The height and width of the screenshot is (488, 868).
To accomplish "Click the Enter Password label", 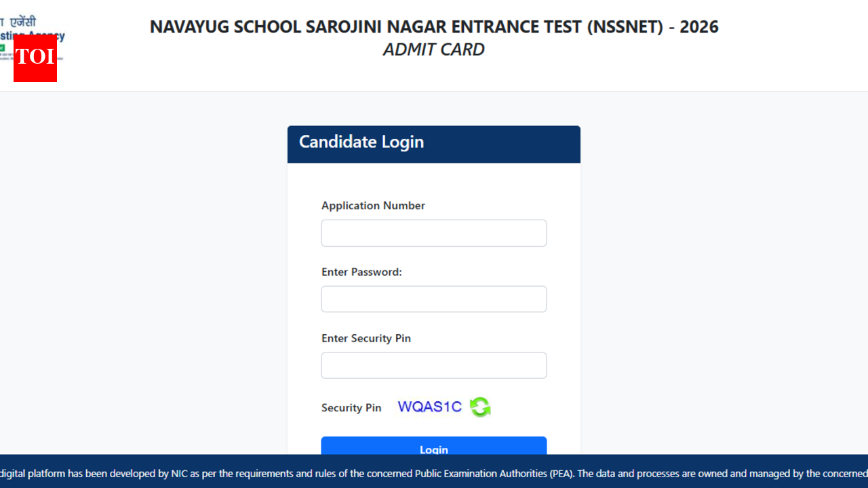I will pos(361,272).
